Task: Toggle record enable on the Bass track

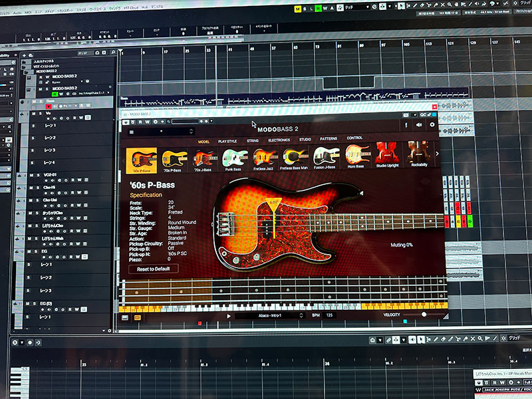Action: click(x=49, y=106)
